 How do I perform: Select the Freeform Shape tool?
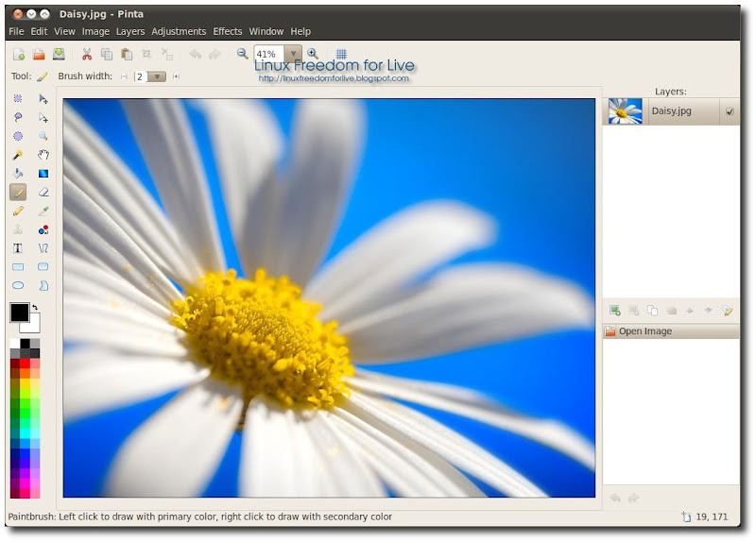click(43, 286)
